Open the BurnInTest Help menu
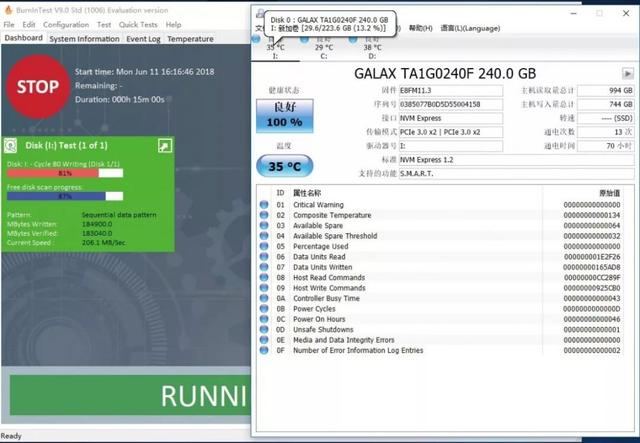Viewport: 640px width, 443px height. pos(173,24)
